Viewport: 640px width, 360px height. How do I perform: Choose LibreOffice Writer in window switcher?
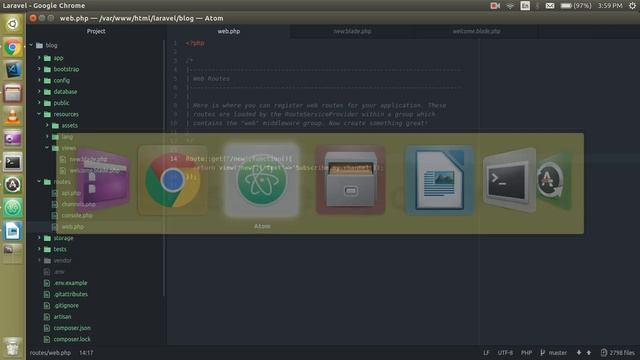tap(440, 180)
